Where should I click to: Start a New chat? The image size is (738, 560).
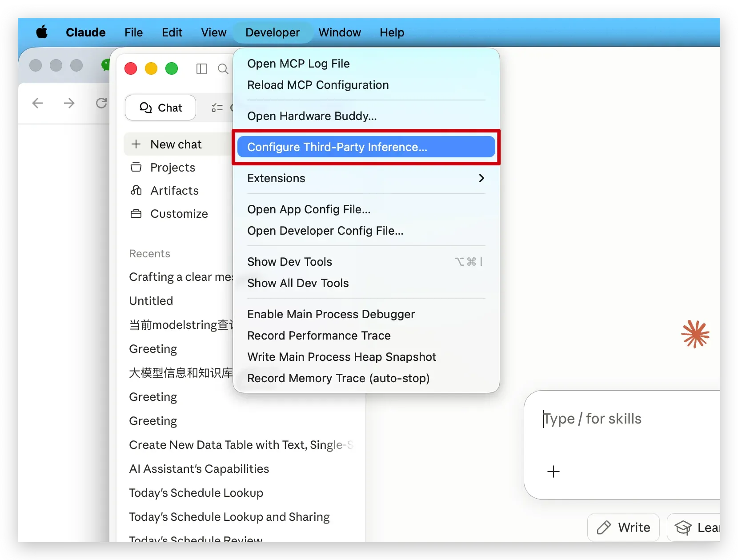point(178,144)
